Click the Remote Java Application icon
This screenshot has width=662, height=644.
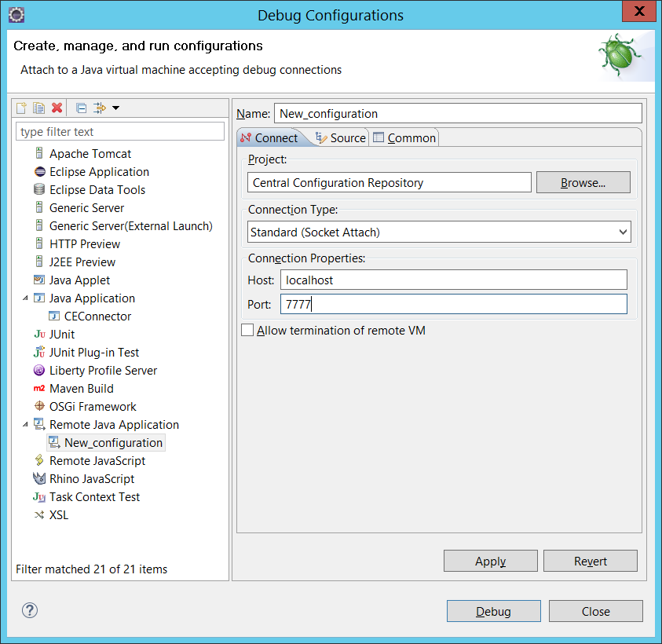39,424
